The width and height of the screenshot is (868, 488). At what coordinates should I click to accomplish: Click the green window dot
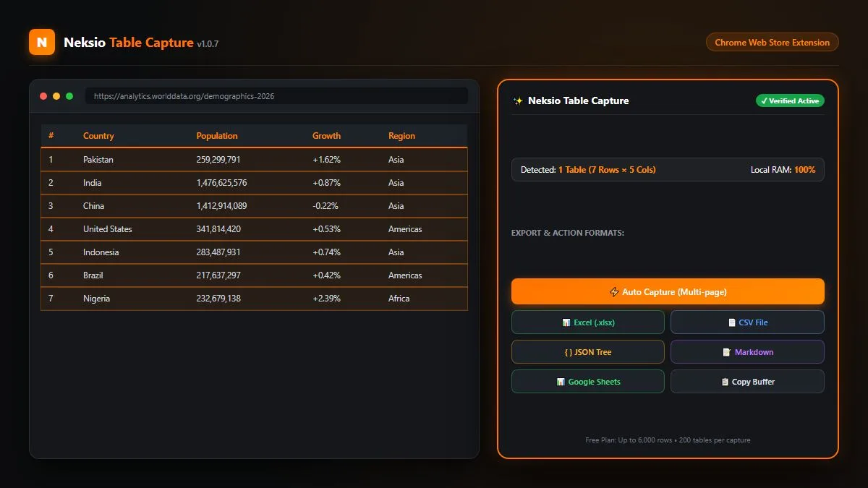(69, 96)
